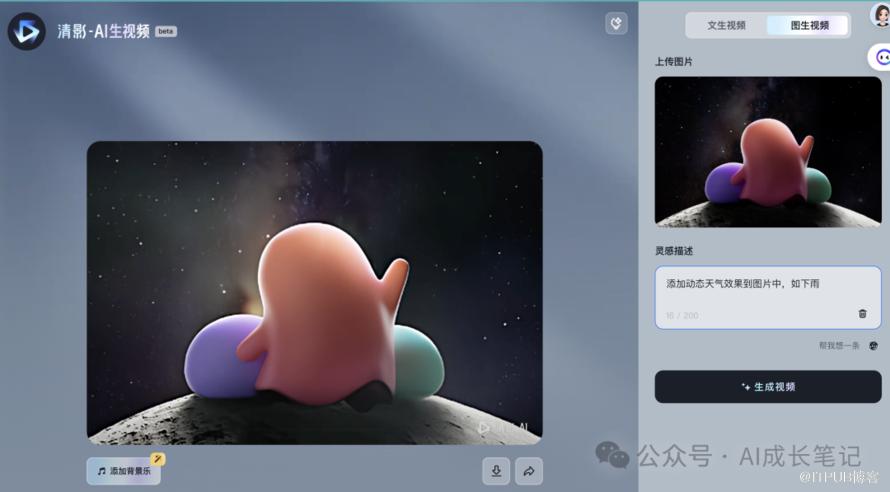
Task: Click into the 灵感描述 prompt text field
Action: 768,297
